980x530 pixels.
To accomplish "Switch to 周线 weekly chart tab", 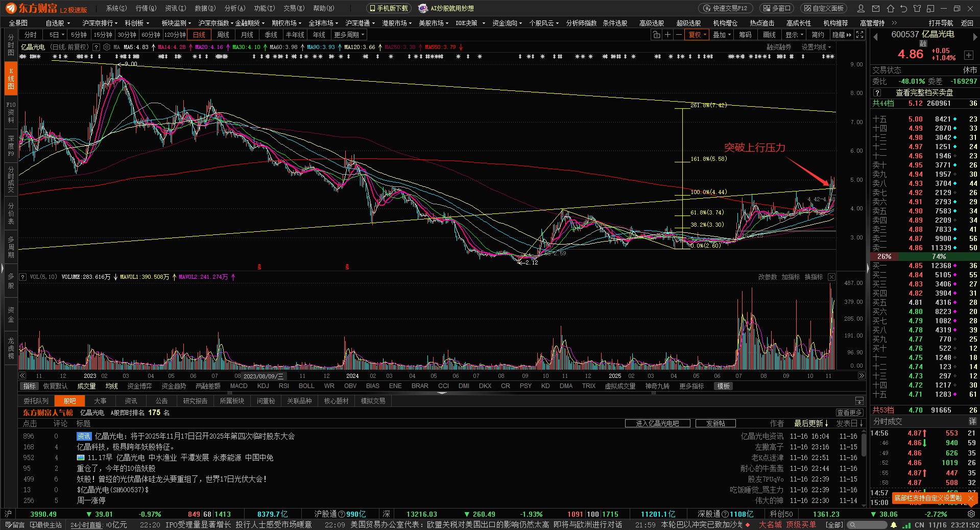I will [x=223, y=35].
